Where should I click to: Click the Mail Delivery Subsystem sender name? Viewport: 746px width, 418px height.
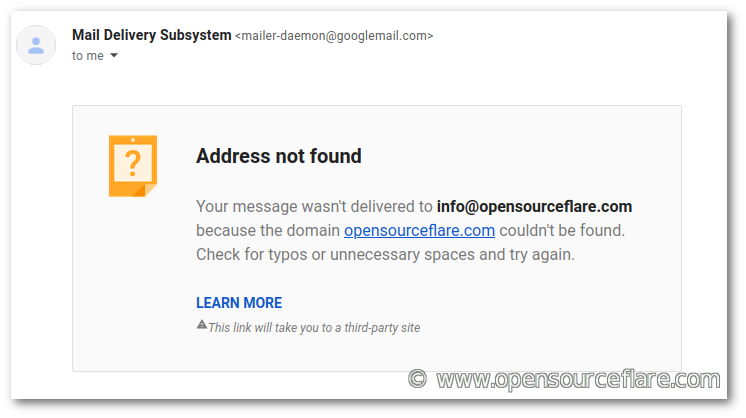[151, 35]
